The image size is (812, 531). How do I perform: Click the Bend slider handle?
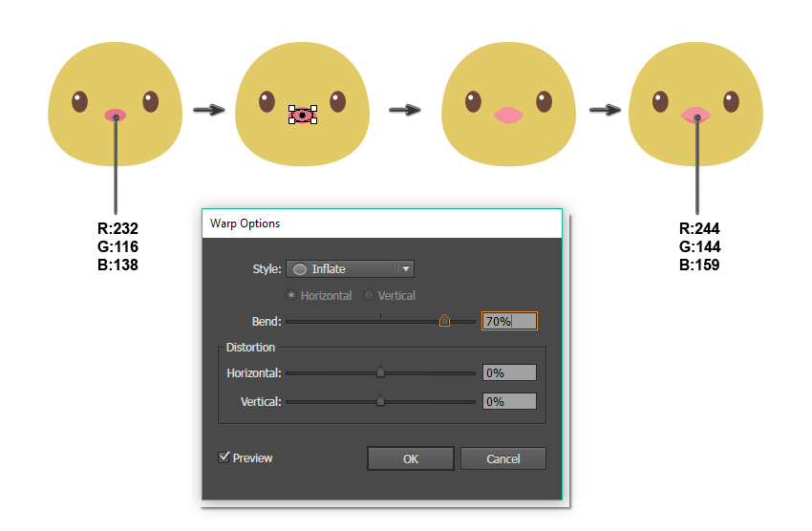444,321
